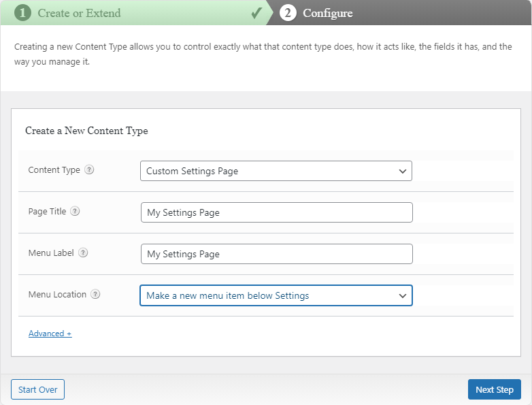Click the help icon next to Menu Location
Screen dimensions: 532x405
click(x=95, y=294)
